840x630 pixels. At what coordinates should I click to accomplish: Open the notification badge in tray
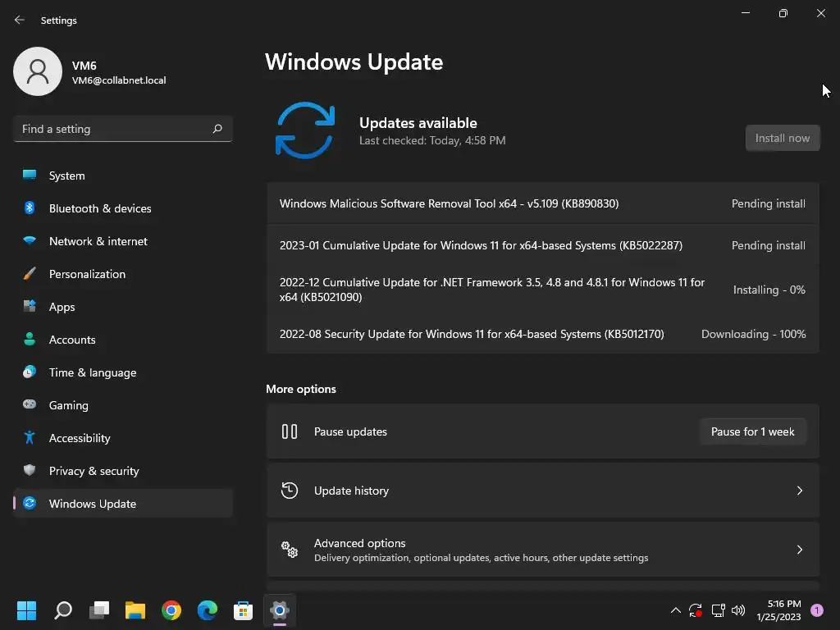[817, 610]
